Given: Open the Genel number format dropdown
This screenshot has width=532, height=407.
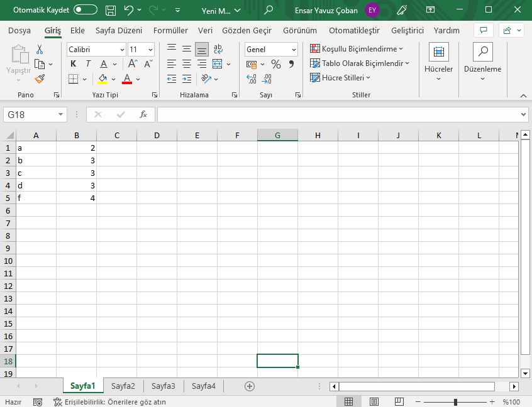Looking at the screenshot, I should pyautogui.click(x=294, y=50).
